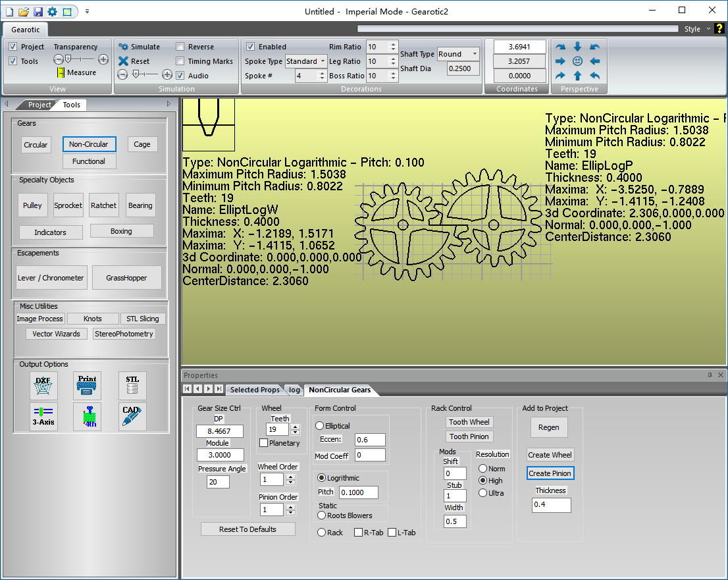Image resolution: width=728 pixels, height=580 pixels.
Task: Click the Simulate gear icon
Action: (123, 47)
